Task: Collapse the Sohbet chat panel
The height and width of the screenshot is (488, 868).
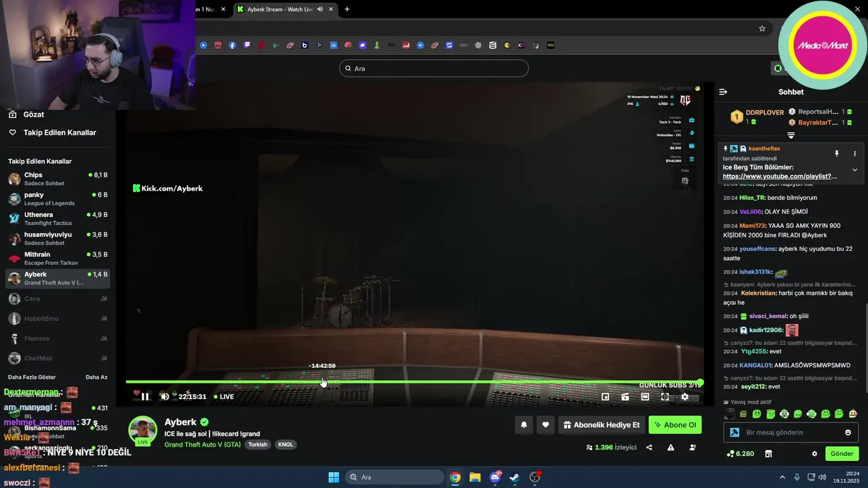Action: click(723, 91)
